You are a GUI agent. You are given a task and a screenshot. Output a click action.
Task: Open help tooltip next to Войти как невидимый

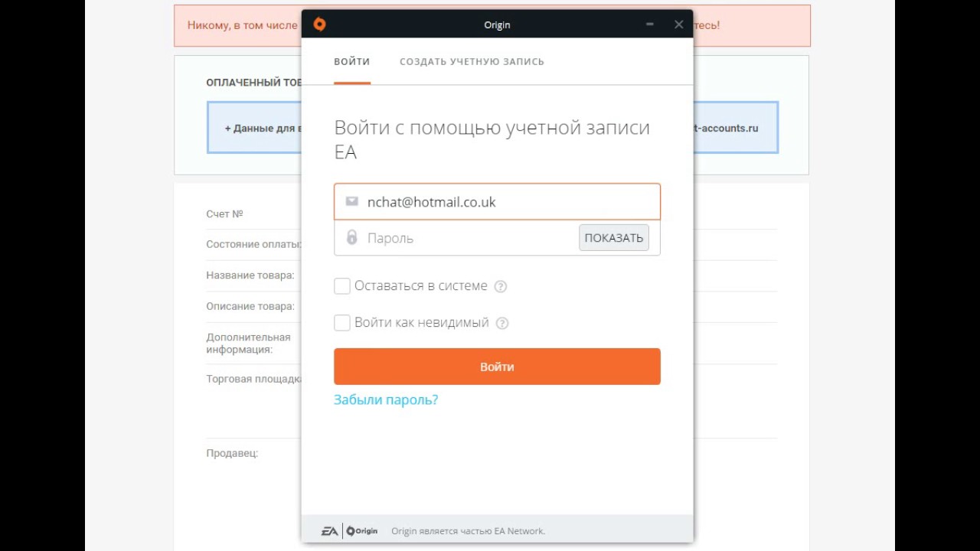[502, 323]
